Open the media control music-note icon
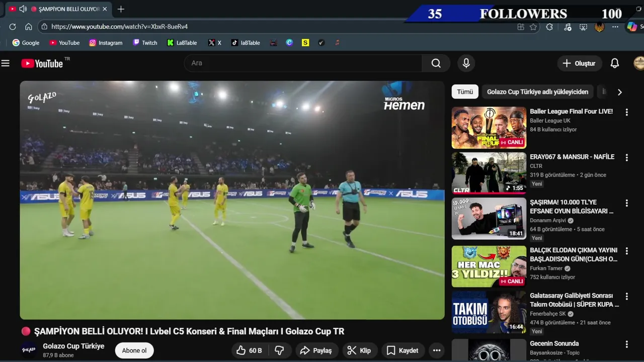This screenshot has height=362, width=644. [x=568, y=27]
